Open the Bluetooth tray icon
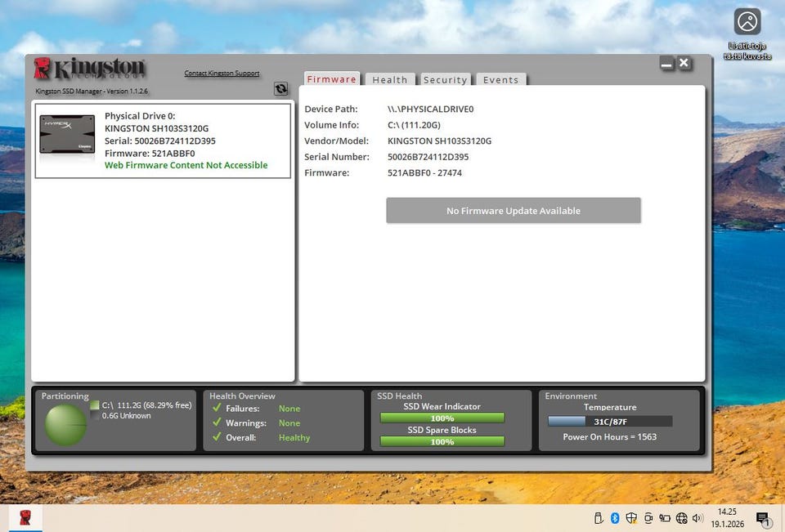Image resolution: width=785 pixels, height=532 pixels. [x=615, y=518]
